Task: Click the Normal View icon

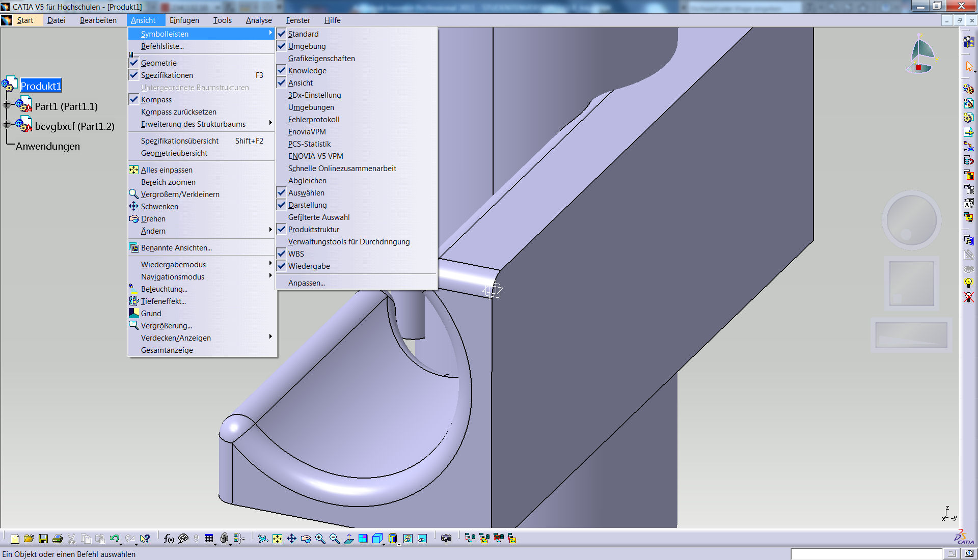Action: click(x=349, y=539)
